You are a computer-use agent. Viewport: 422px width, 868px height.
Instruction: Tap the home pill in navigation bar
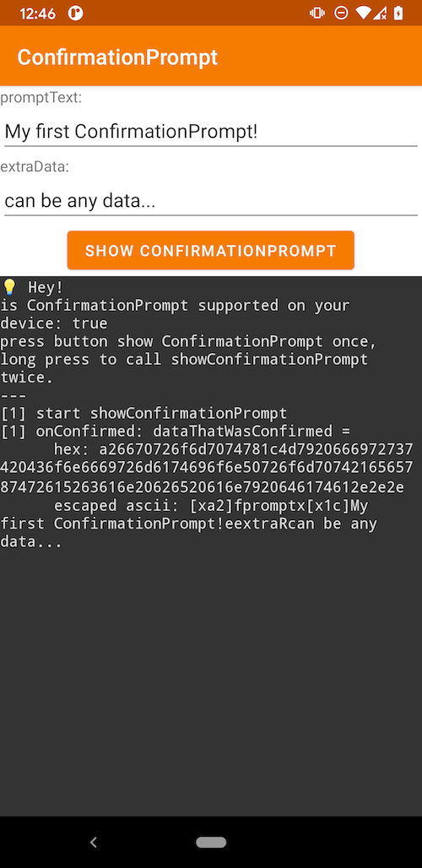[x=211, y=842]
